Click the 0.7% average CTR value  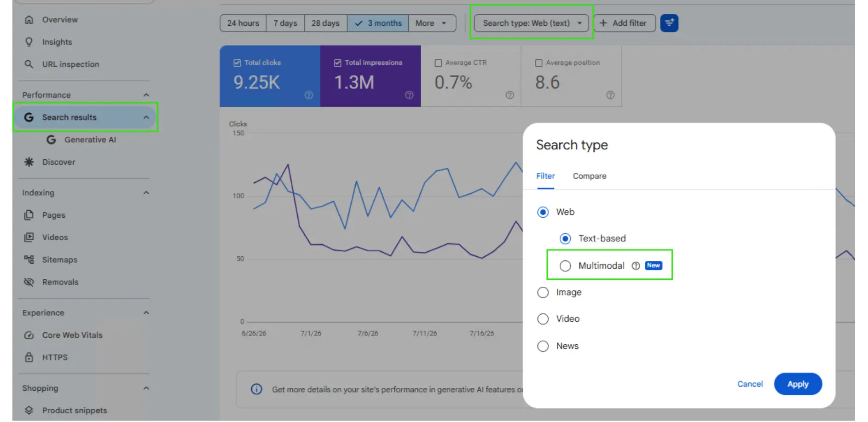click(x=453, y=82)
